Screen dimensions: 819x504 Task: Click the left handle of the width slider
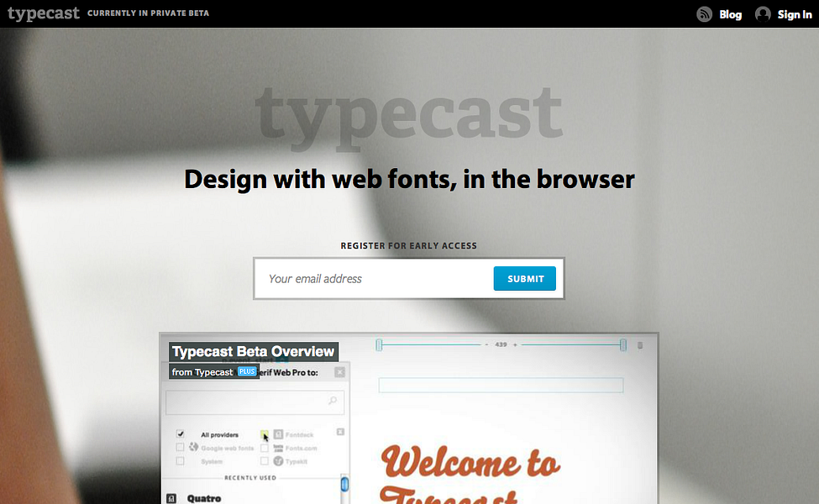(379, 344)
